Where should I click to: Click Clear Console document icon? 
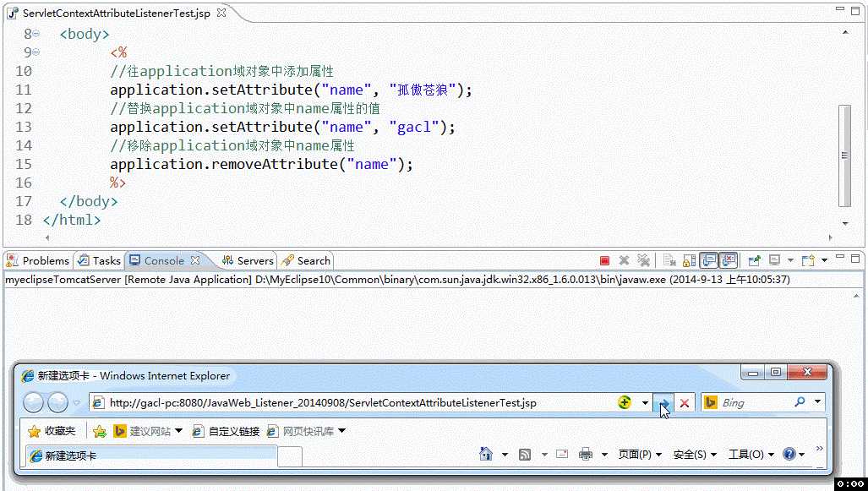[x=669, y=260]
